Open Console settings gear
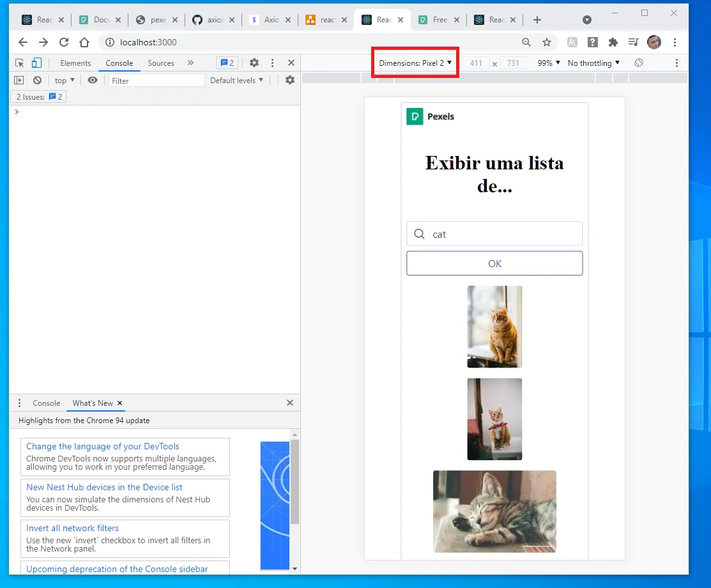Viewport: 711px width, 588px height. (290, 81)
